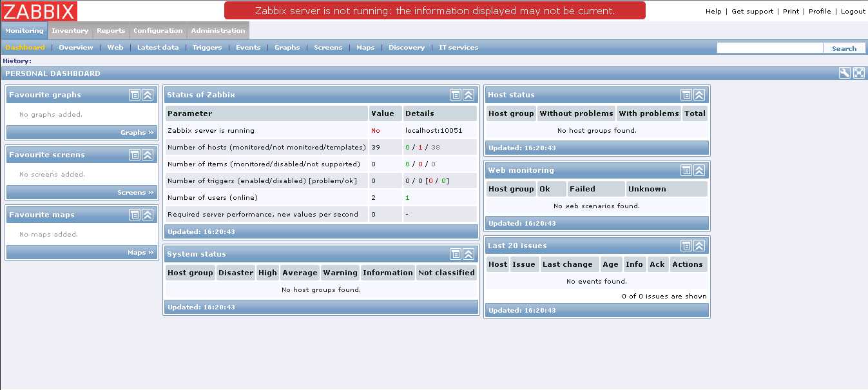868x390 pixels.
Task: Click red 'No' server running value
Action: (376, 130)
